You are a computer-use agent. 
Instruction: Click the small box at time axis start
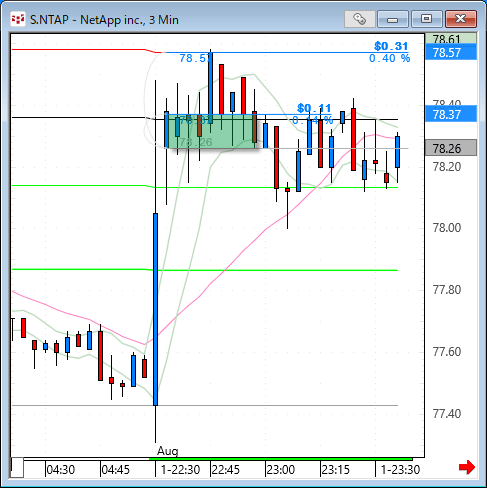coord(17,468)
